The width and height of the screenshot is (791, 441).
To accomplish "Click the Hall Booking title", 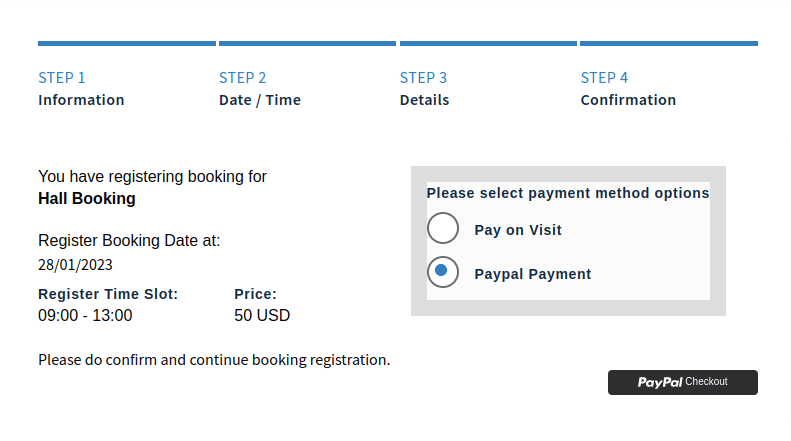I will (86, 199).
